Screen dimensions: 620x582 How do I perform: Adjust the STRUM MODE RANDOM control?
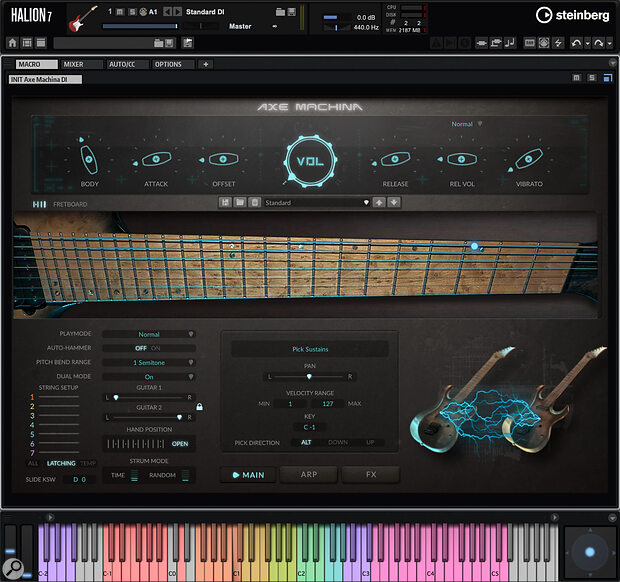tap(185, 475)
